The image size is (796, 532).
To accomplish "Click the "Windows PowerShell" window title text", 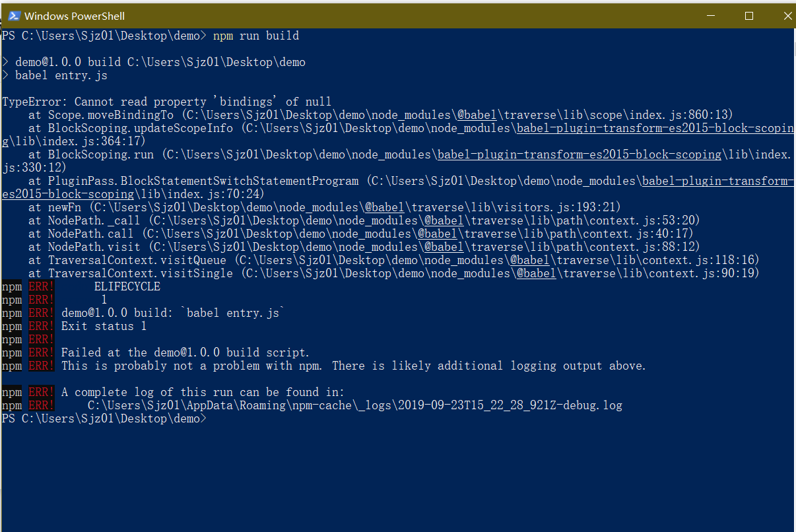I will [75, 16].
